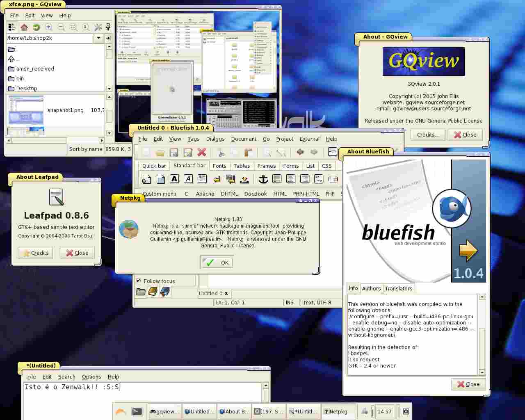This screenshot has width=525, height=420.
Task: Switch to Fonts tab in Bluefish
Action: click(x=219, y=166)
